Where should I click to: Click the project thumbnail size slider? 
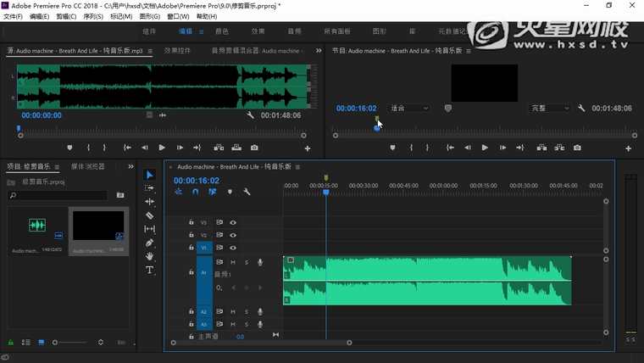coord(56,343)
